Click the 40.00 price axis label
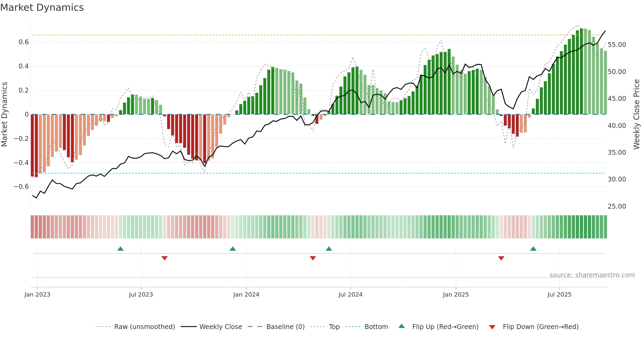 pyautogui.click(x=617, y=125)
